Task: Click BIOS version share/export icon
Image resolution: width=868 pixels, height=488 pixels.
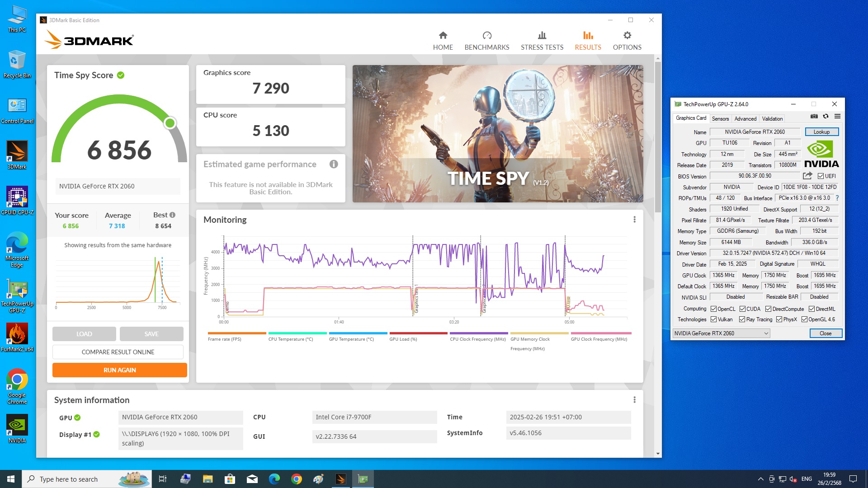Action: [x=807, y=176]
